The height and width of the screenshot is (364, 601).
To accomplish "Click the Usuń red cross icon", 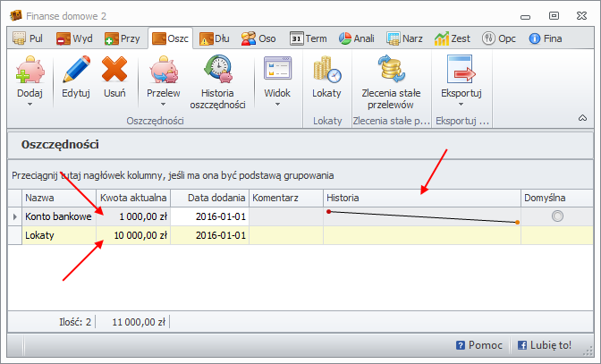I will (x=114, y=70).
